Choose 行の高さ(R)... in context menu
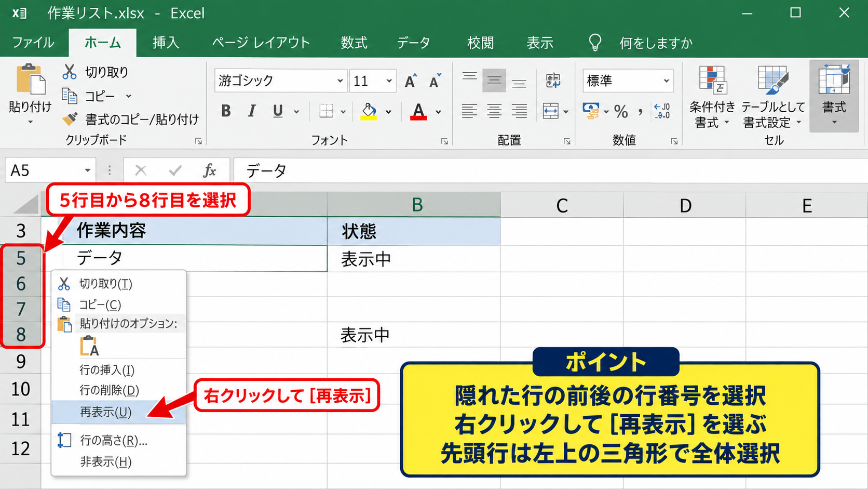 point(118,441)
